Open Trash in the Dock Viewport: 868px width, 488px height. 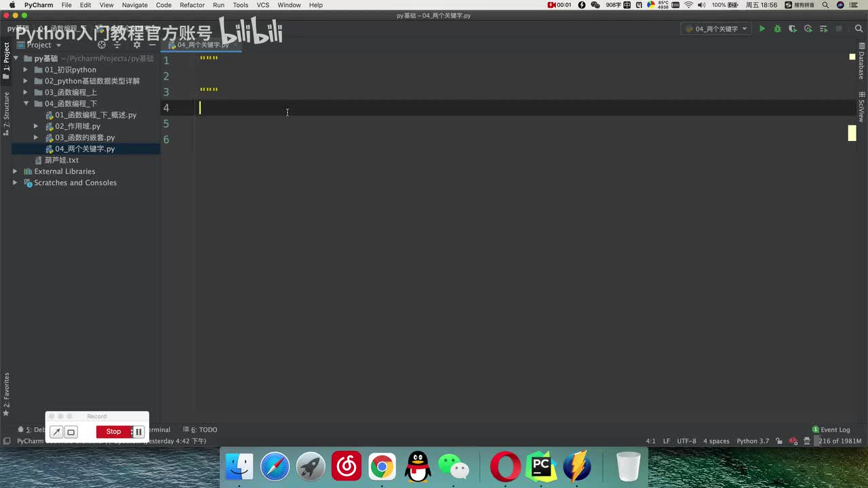(629, 467)
